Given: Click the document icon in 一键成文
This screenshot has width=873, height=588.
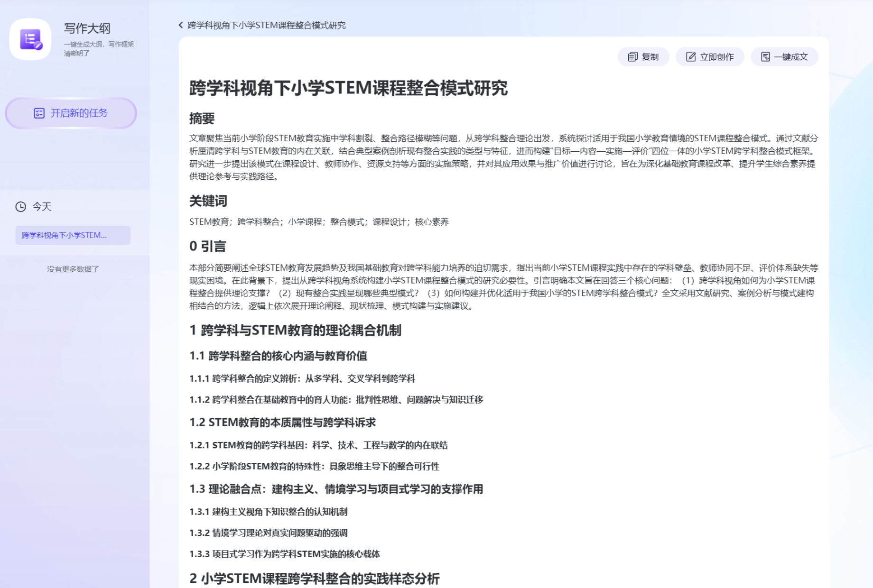Looking at the screenshot, I should tap(765, 57).
